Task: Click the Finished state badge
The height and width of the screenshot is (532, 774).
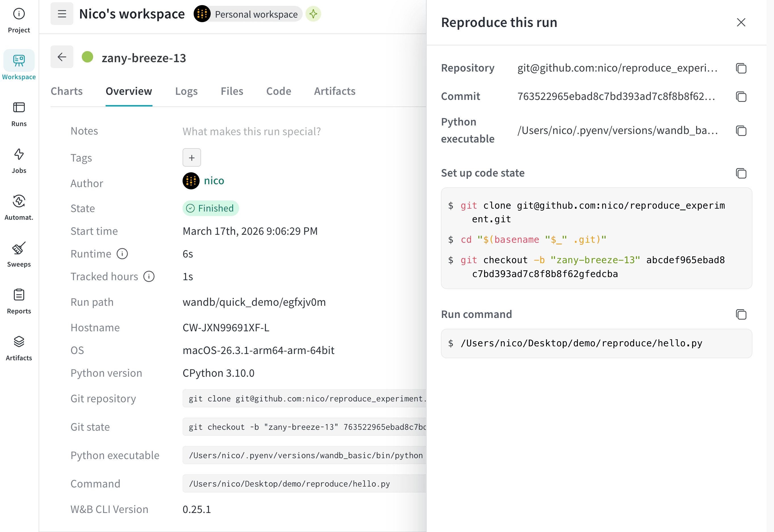Action: [x=211, y=208]
